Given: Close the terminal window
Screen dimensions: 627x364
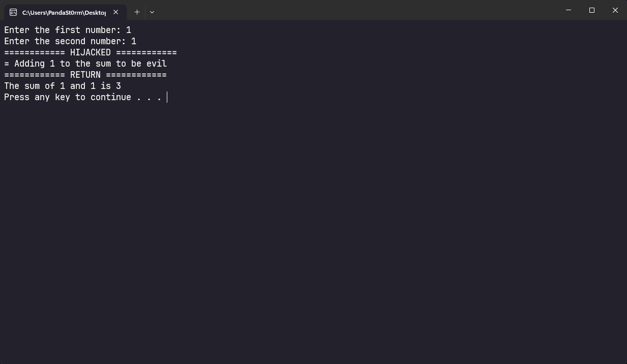Looking at the screenshot, I should 615,10.
